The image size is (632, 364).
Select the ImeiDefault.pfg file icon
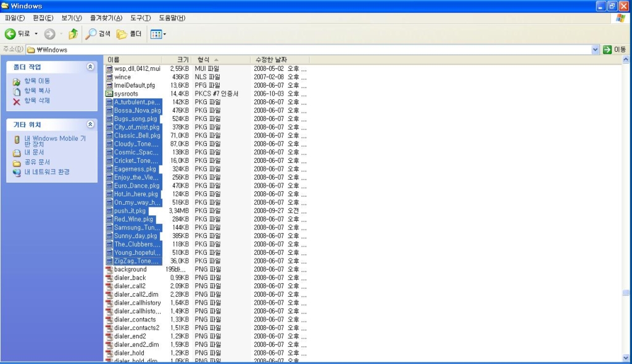point(109,86)
